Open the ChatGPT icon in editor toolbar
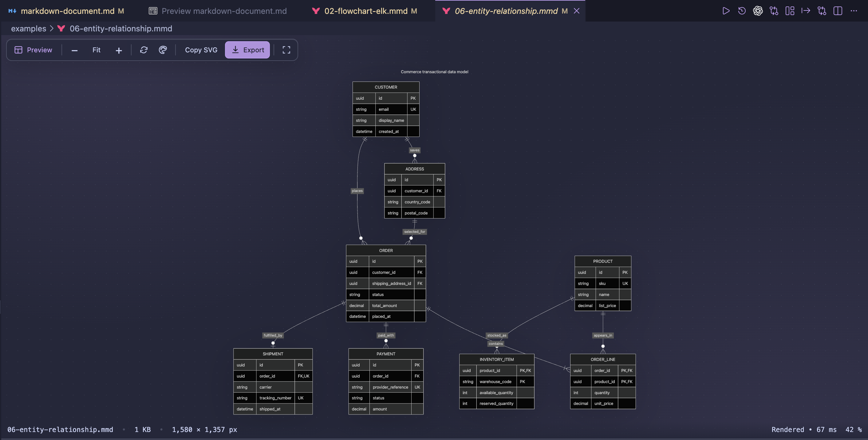Viewport: 868px width, 440px height. (758, 11)
